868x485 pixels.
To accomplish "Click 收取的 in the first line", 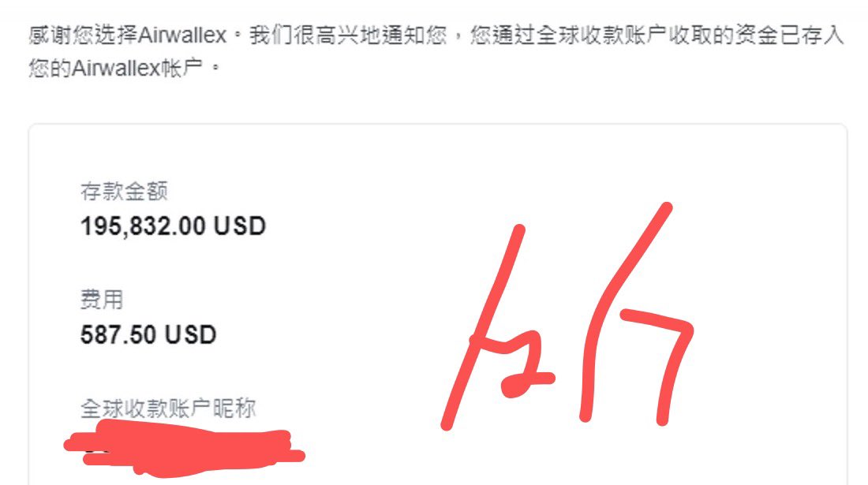I will click(x=702, y=35).
